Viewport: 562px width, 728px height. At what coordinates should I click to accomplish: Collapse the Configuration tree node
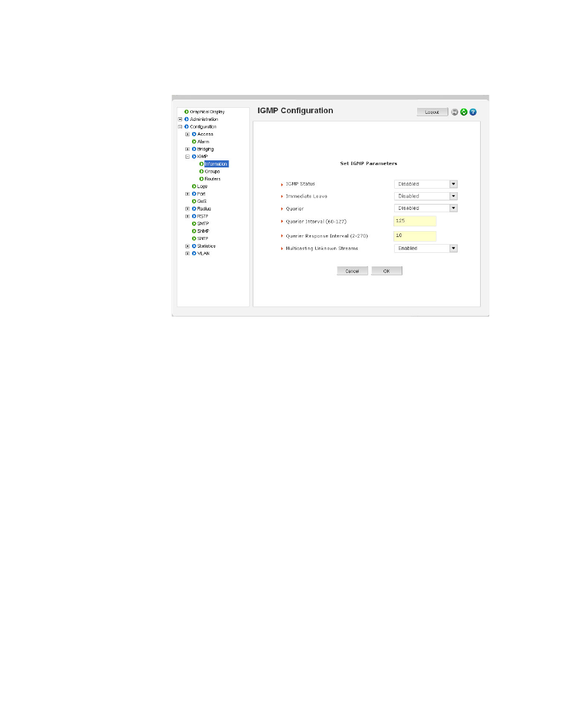click(x=180, y=127)
